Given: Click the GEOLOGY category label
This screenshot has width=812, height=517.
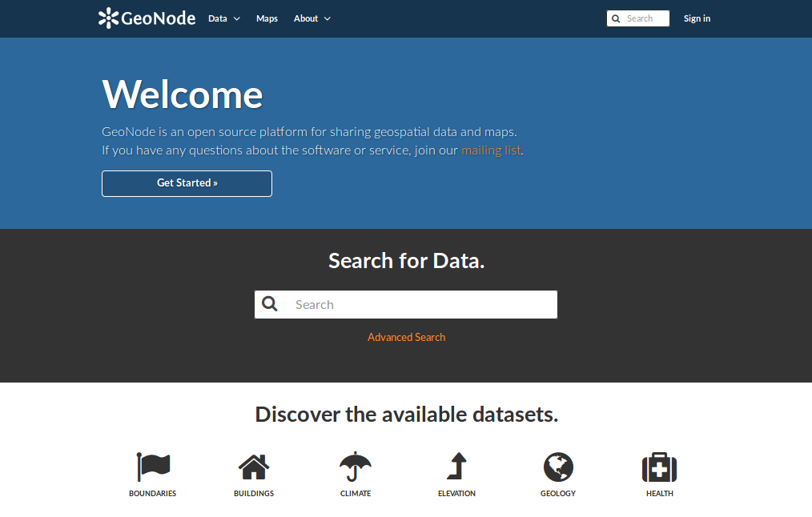Looking at the screenshot, I should 558,494.
